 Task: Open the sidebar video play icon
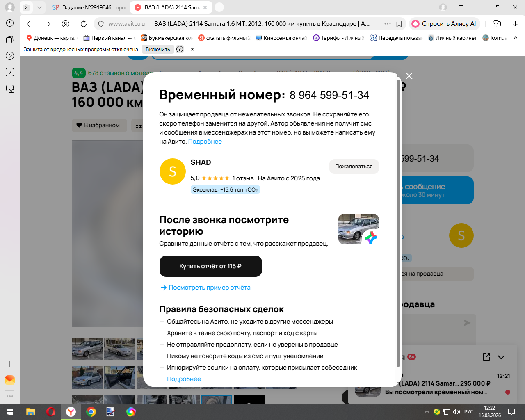click(x=10, y=56)
